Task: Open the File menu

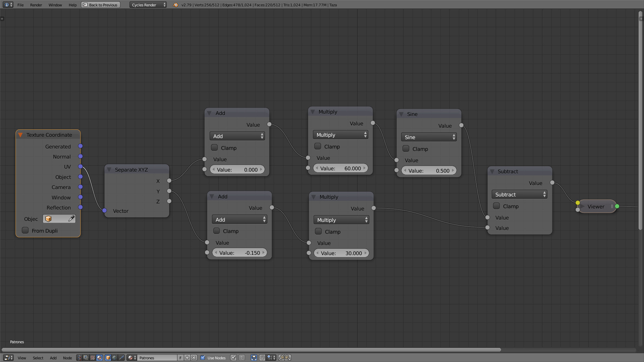Action: coord(20,5)
